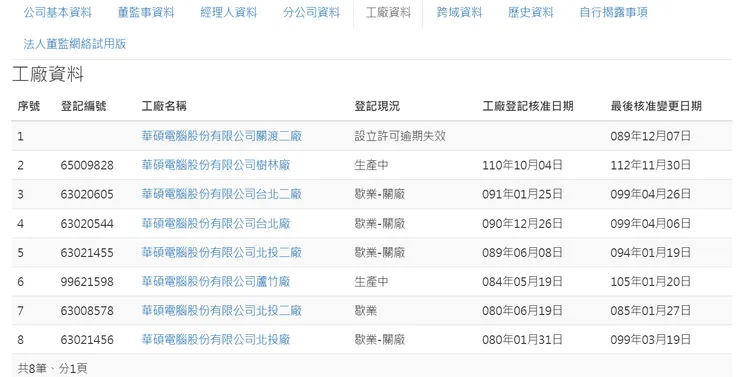Click last change date 094年01月19日
Image resolution: width=740 pixels, height=377 pixels.
pyautogui.click(x=650, y=253)
